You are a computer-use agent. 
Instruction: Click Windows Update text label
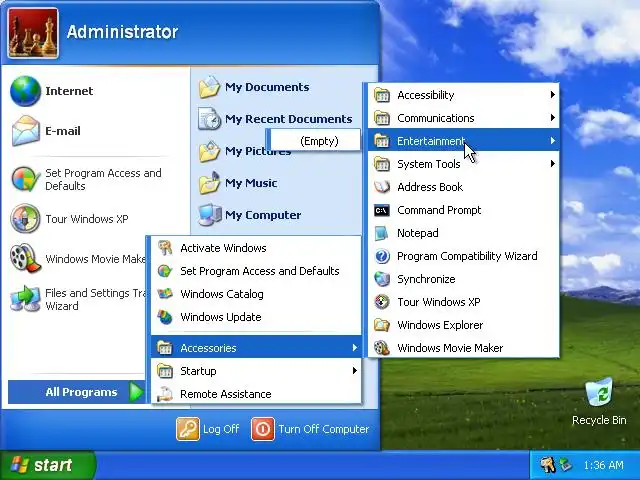click(221, 317)
